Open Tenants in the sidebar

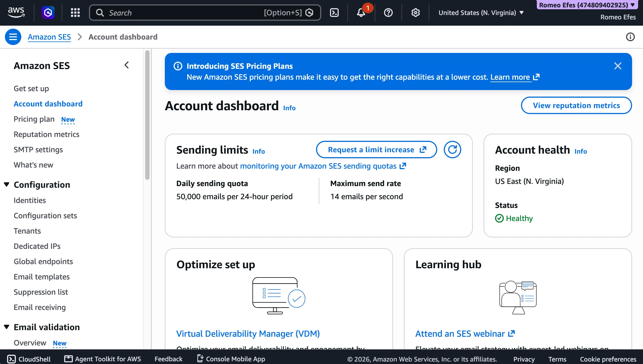click(27, 231)
